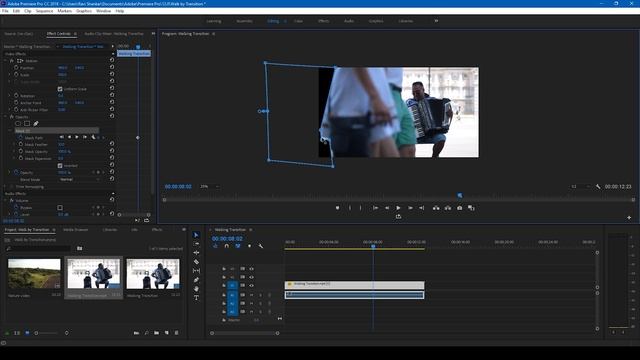Switch to the Color workspace

click(298, 21)
